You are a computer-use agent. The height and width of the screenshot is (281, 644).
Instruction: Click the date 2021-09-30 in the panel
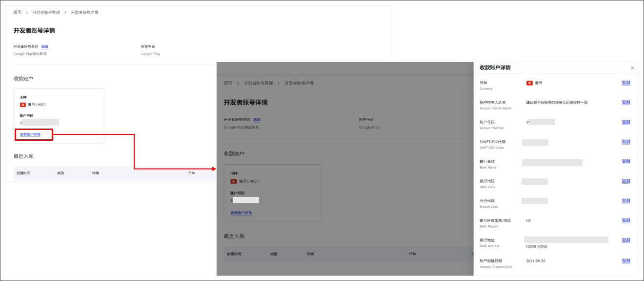[536, 261]
